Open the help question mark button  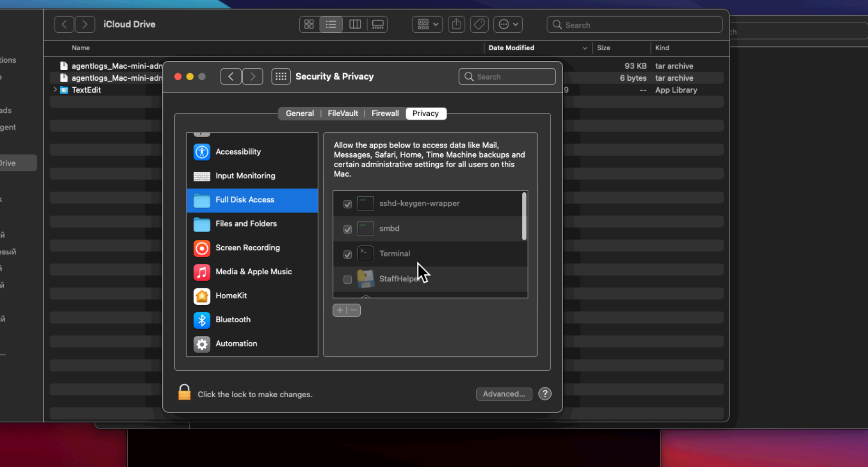point(545,394)
